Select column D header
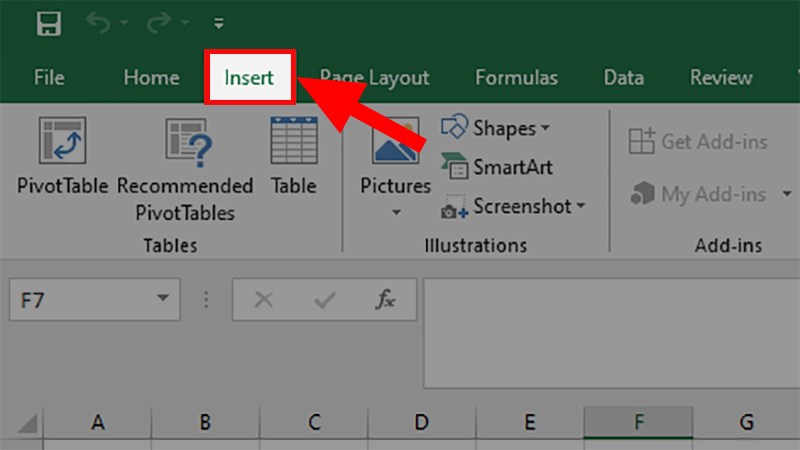800x450 pixels. pos(421,422)
